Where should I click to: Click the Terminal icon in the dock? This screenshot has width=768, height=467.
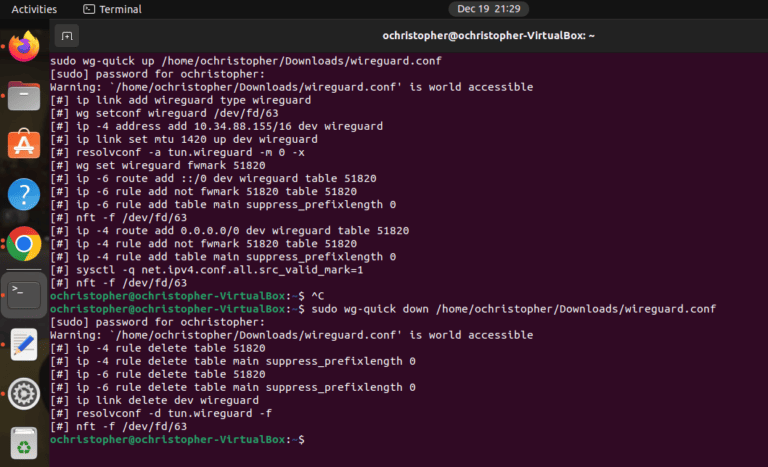[24, 294]
